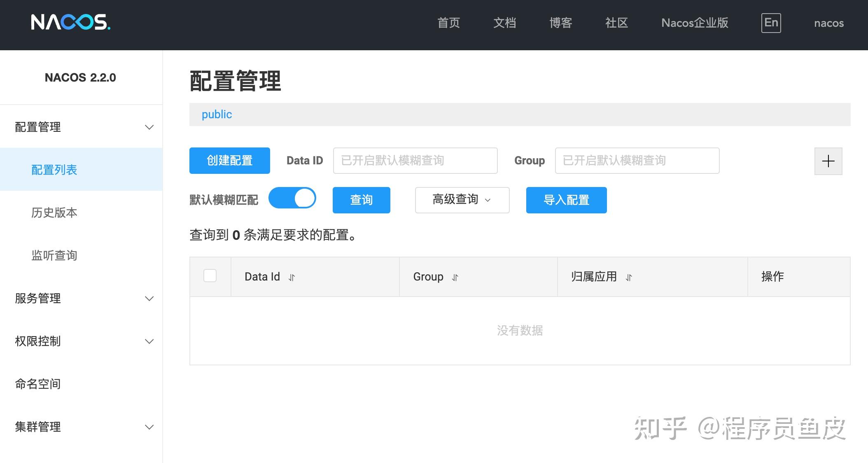Click the plus icon button
The width and height of the screenshot is (868, 463).
click(x=828, y=161)
